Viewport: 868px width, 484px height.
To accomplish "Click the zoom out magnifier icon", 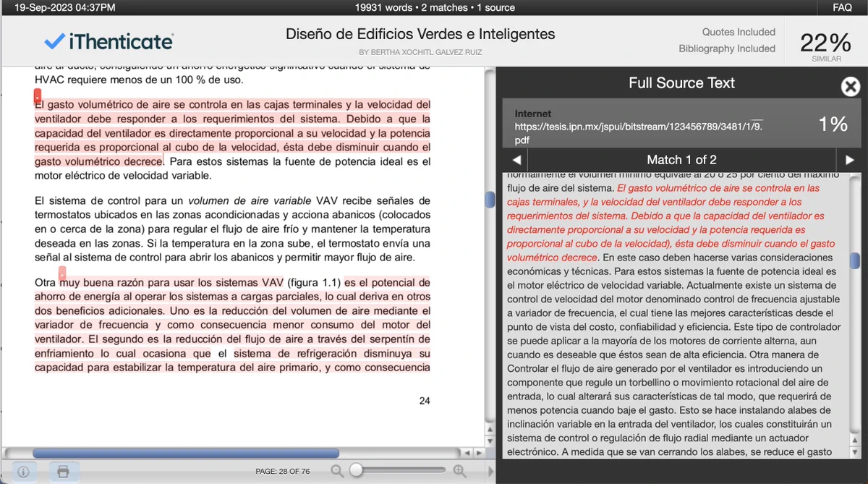I will pos(337,471).
